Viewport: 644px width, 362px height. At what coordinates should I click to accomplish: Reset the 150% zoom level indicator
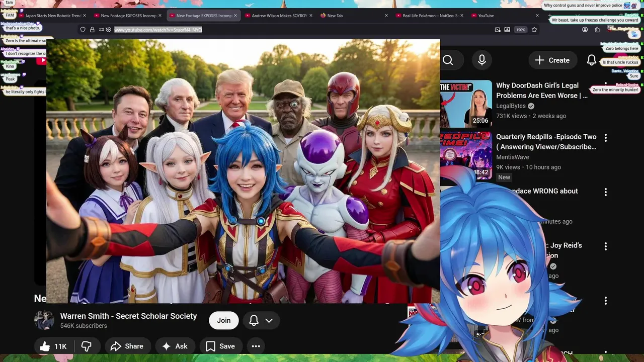(x=521, y=30)
